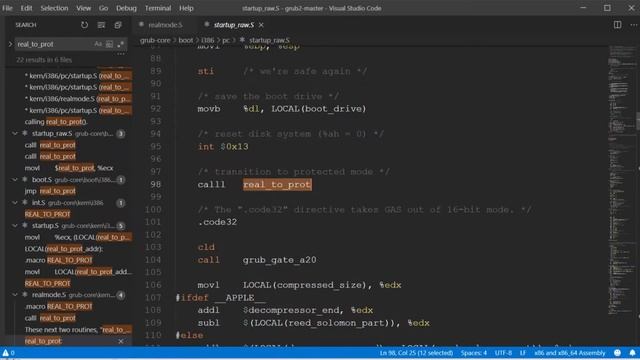Change end-of-line sequence LF
This screenshot has width=640, height=360.
click(x=523, y=353)
